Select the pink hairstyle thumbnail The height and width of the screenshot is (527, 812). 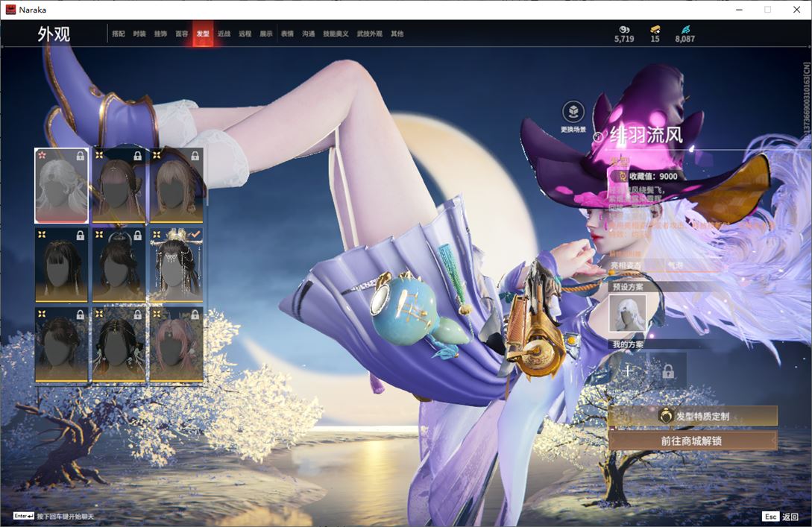click(x=176, y=345)
